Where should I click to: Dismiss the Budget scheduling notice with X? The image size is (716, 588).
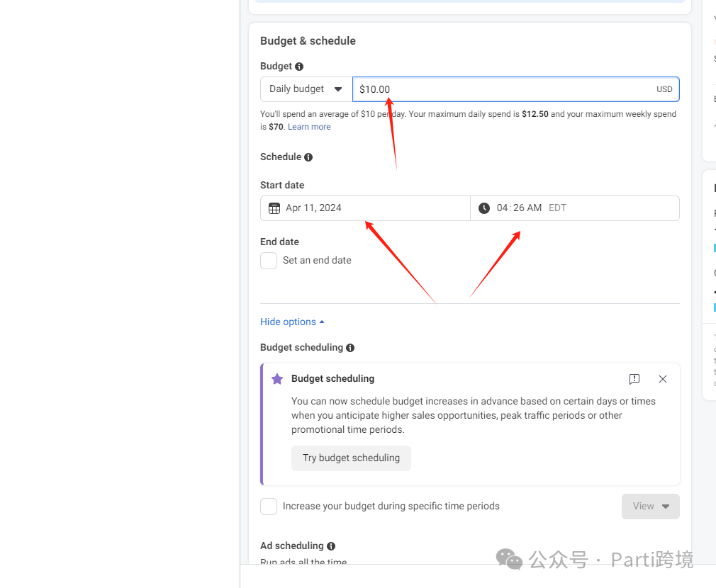(x=663, y=379)
